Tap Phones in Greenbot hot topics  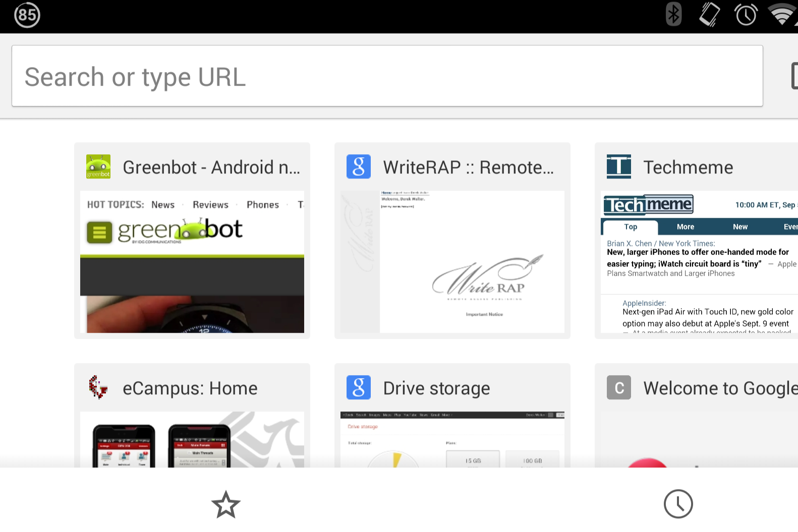263,205
